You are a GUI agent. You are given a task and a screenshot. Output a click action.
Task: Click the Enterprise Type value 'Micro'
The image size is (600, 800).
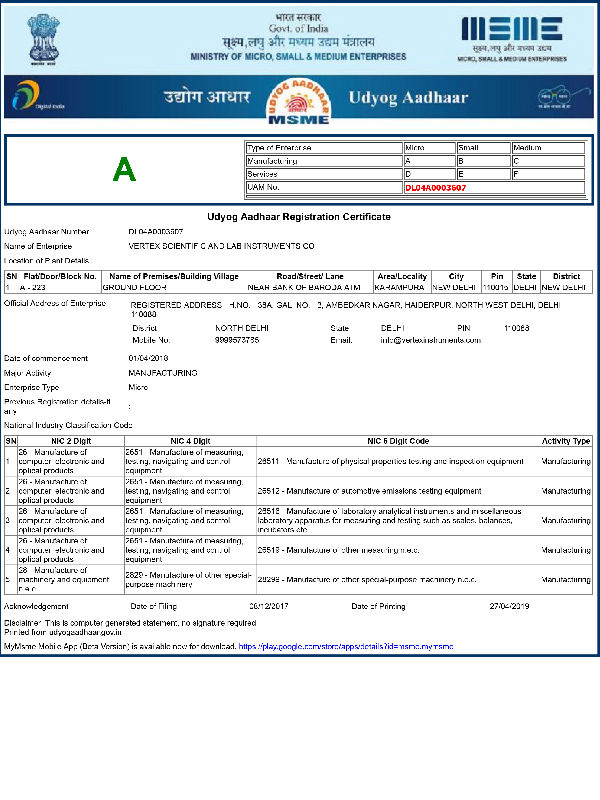pos(138,387)
